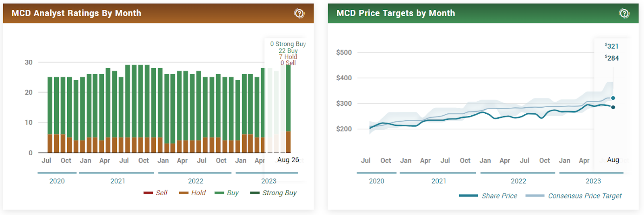Click the $400 y-axis label
This screenshot has height=215, width=644.
coord(344,78)
